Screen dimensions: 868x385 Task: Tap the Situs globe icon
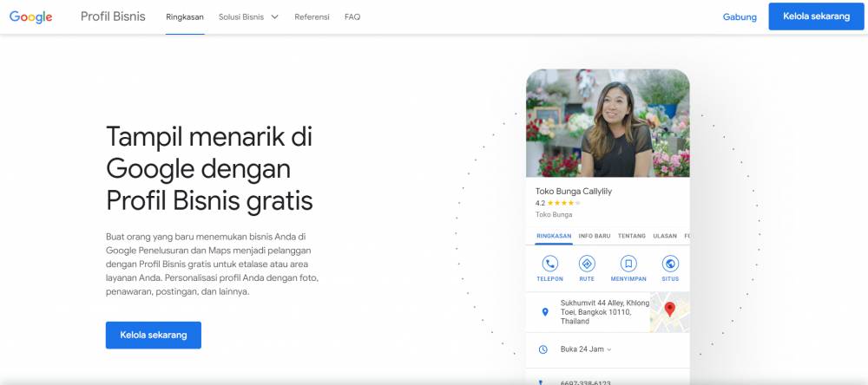pyautogui.click(x=670, y=264)
